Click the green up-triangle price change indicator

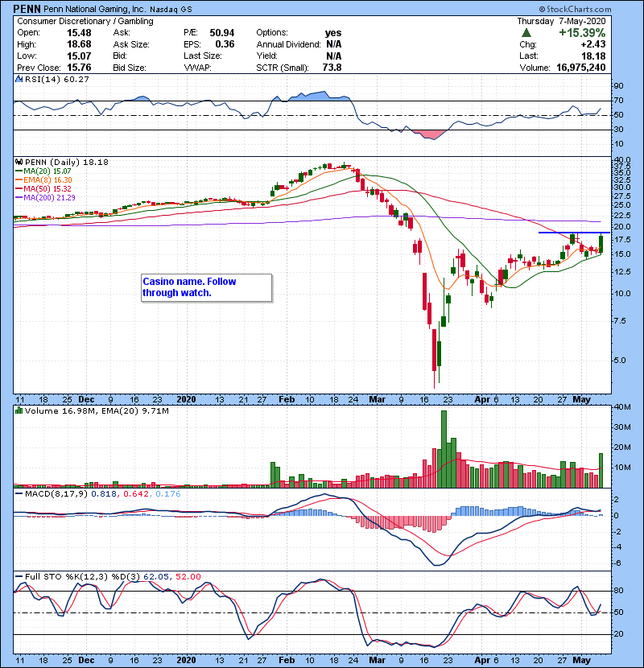click(526, 33)
